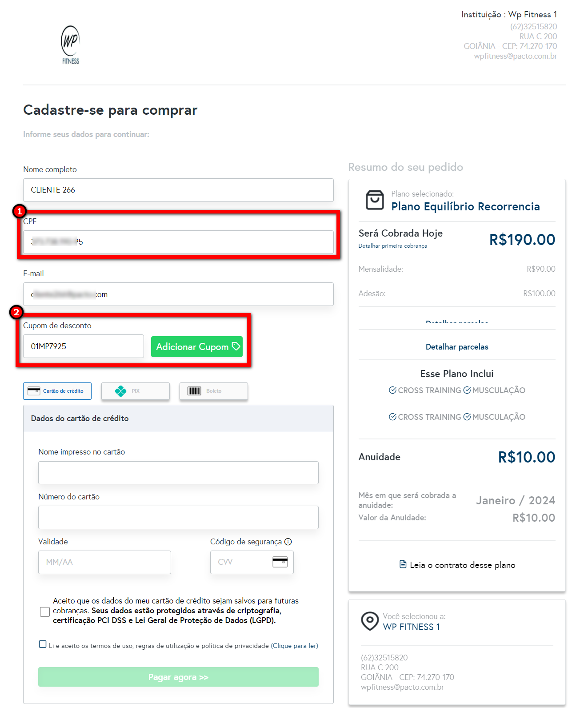Click the Validade MM/AA field
588x708 pixels.
pyautogui.click(x=104, y=562)
